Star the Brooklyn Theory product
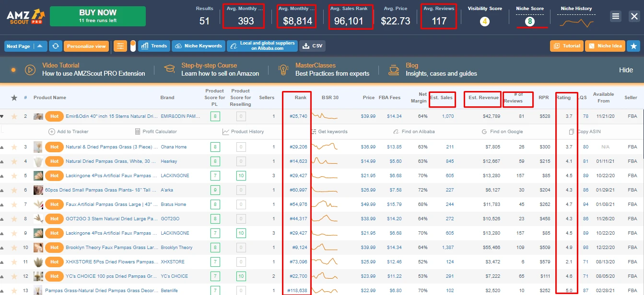This screenshot has height=295, width=644. [14, 248]
